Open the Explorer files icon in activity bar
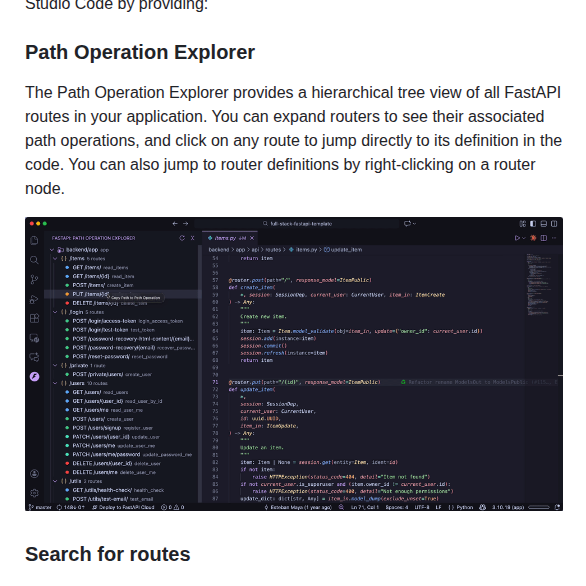This screenshot has height=586, width=586. tap(34, 240)
